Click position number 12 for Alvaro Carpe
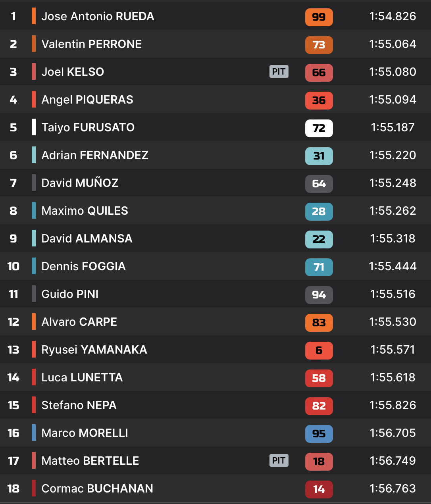Viewport: 431px width, 504px height. [13, 322]
